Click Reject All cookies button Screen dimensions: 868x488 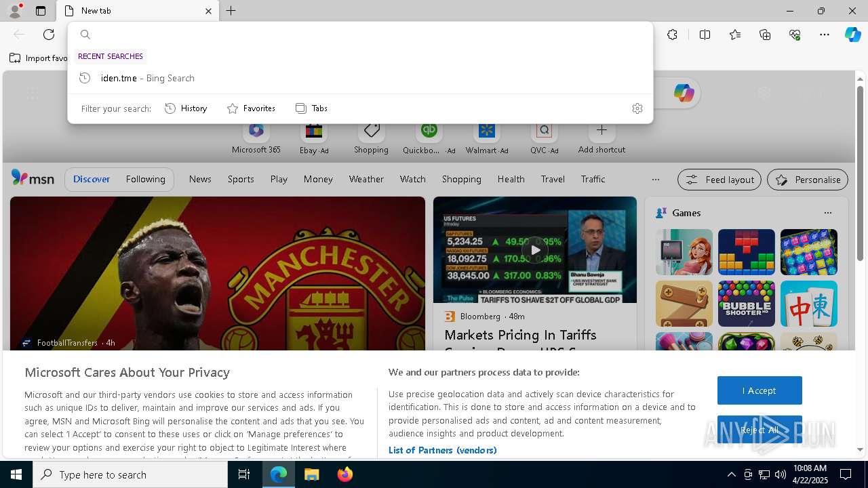tap(759, 430)
